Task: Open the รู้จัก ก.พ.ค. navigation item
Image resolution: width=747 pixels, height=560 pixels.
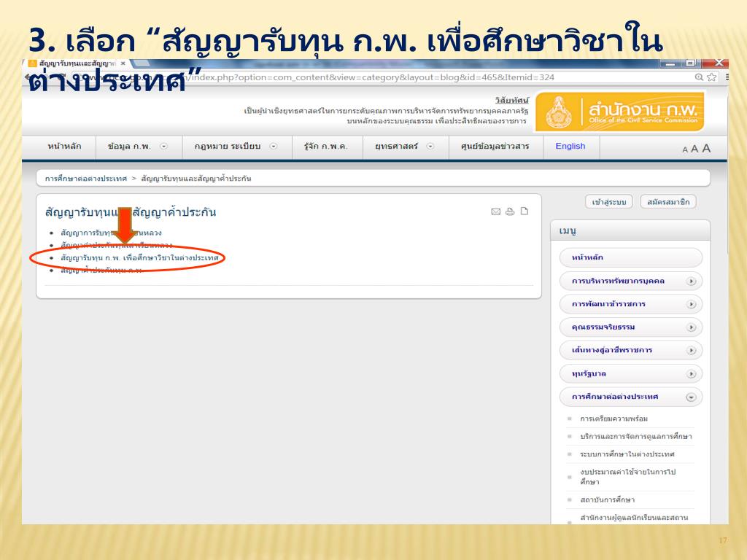Action: [326, 146]
